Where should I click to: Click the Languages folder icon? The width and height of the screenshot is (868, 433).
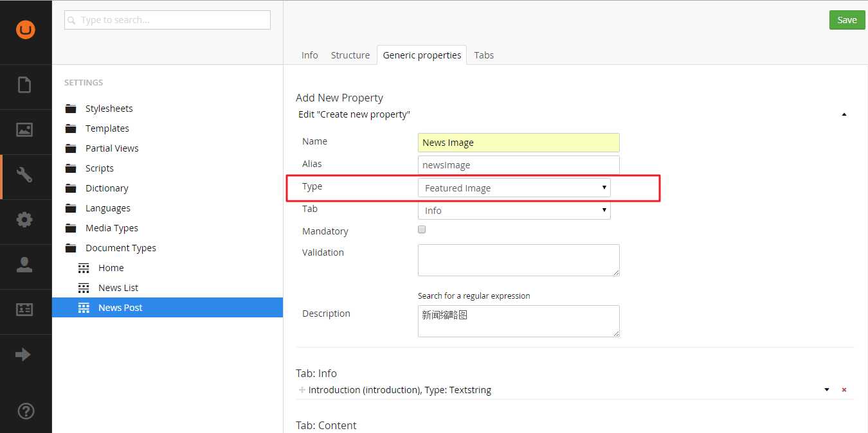click(71, 208)
